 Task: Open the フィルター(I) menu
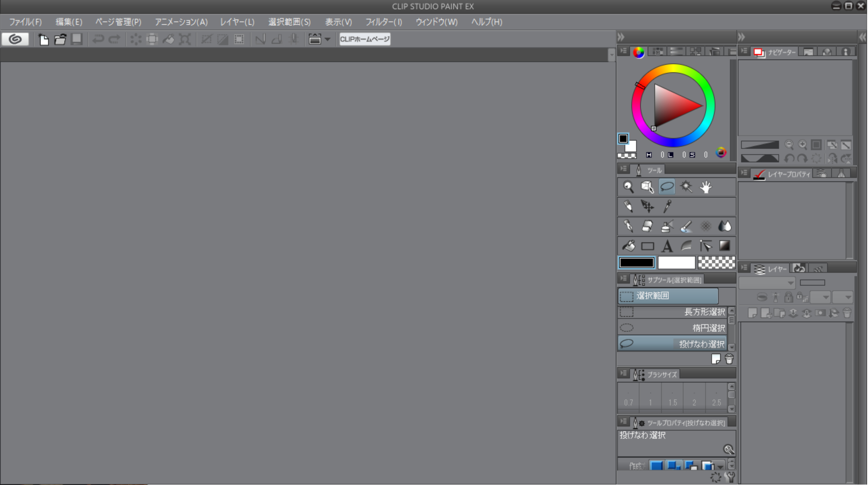coord(383,22)
